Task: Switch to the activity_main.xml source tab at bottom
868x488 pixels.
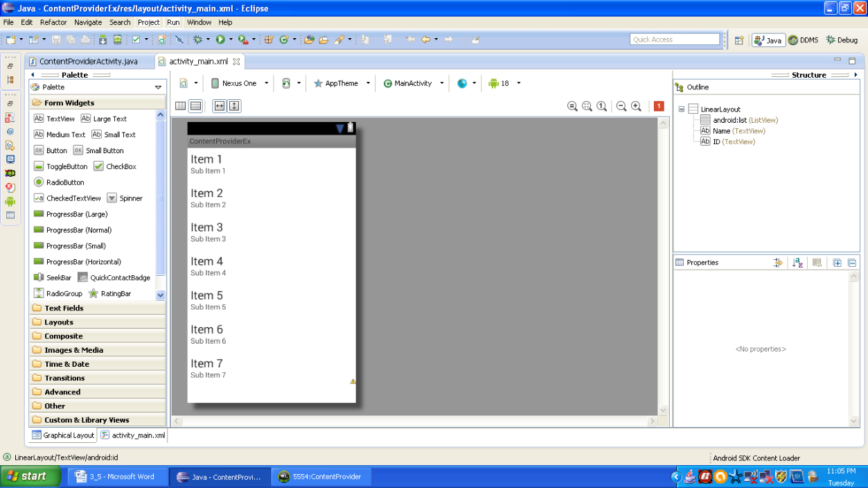Action: pyautogui.click(x=133, y=435)
